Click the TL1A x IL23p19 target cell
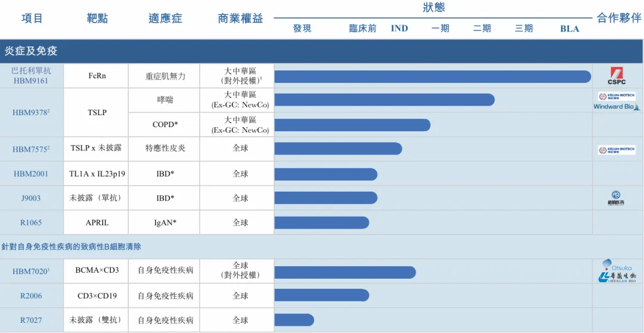 [97, 174]
